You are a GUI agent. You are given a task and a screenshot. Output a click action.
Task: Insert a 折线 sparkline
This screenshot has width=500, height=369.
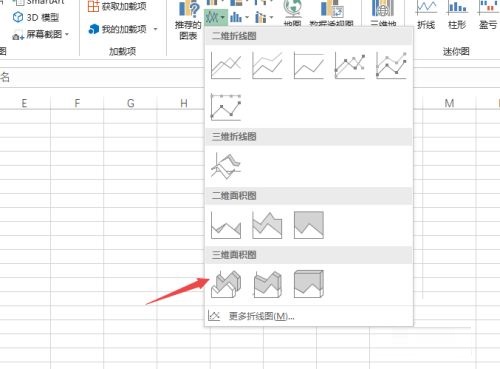point(426,15)
